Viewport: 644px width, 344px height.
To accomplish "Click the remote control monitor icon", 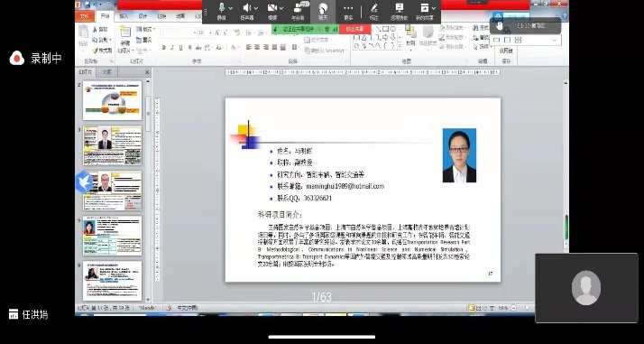I will click(x=399, y=8).
